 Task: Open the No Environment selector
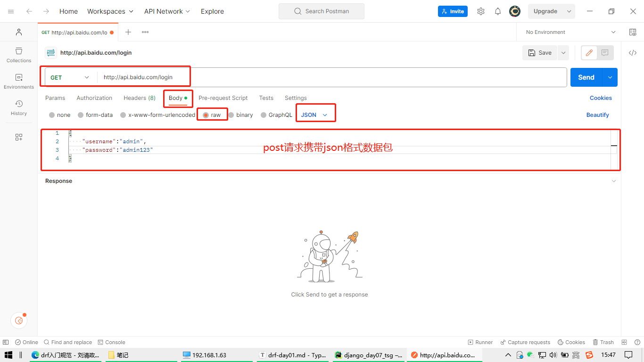571,32
